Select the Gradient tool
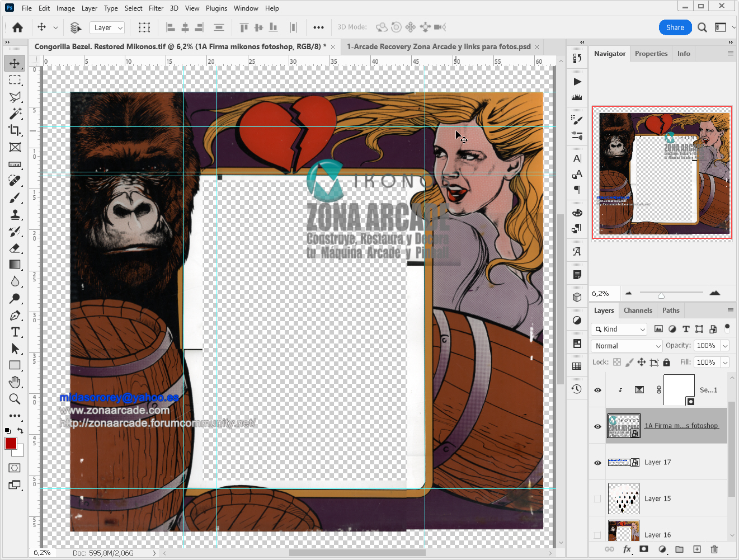The width and height of the screenshot is (739, 560). (x=15, y=265)
